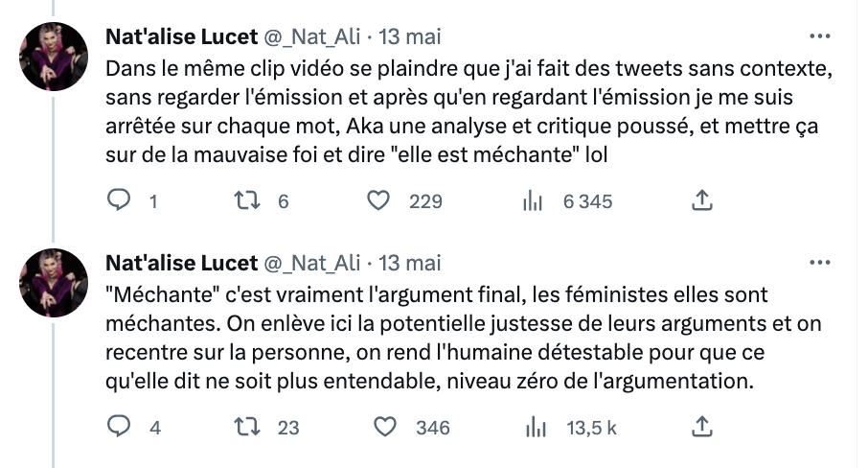Open profile picture of the second tweet

(x=54, y=283)
